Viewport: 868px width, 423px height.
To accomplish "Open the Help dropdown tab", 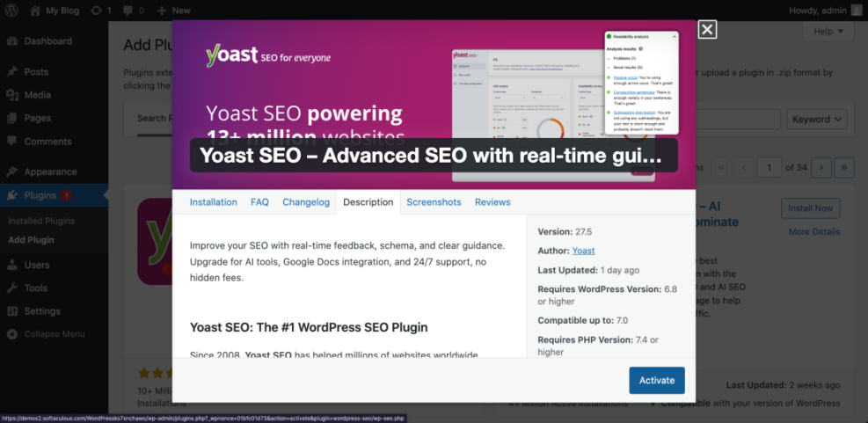I will [828, 32].
